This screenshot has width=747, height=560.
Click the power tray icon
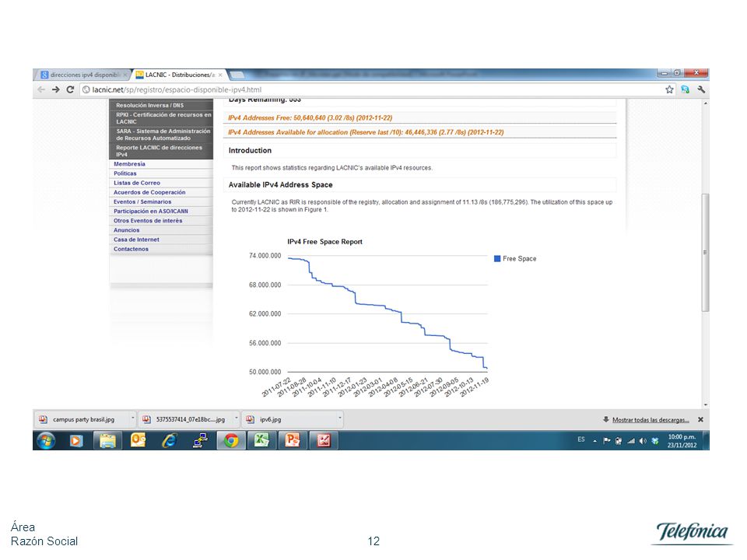click(x=619, y=441)
